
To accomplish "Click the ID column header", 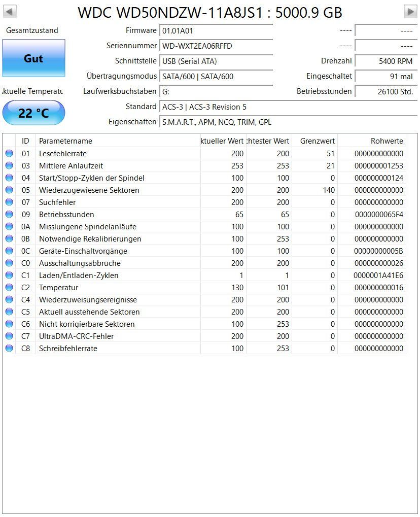I will tap(26, 141).
